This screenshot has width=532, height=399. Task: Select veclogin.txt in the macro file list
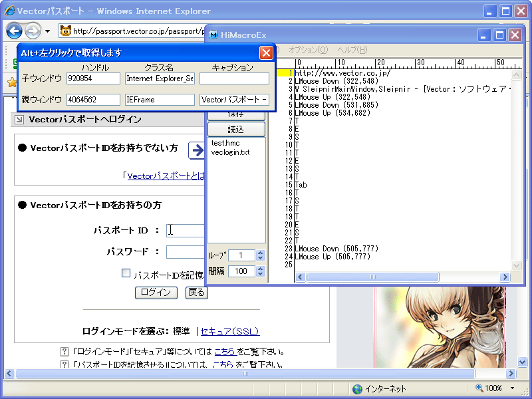click(230, 152)
